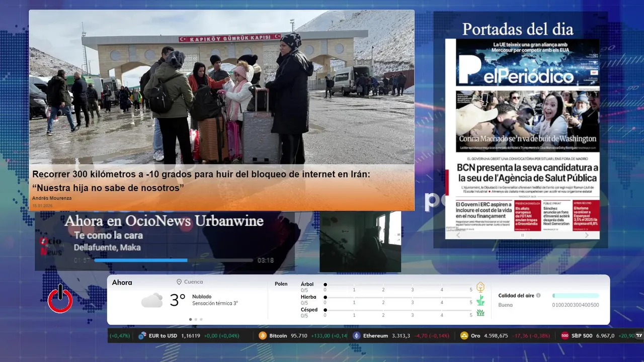644x362 pixels.
Task: Click the Oro price 4.598,675
Action: (x=496, y=335)
